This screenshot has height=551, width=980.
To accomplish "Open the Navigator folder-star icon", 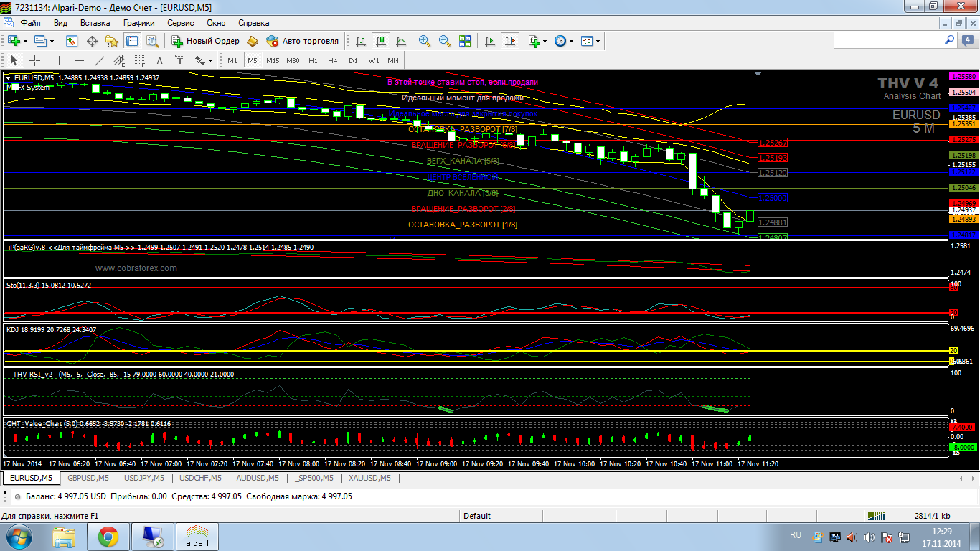I will click(112, 41).
